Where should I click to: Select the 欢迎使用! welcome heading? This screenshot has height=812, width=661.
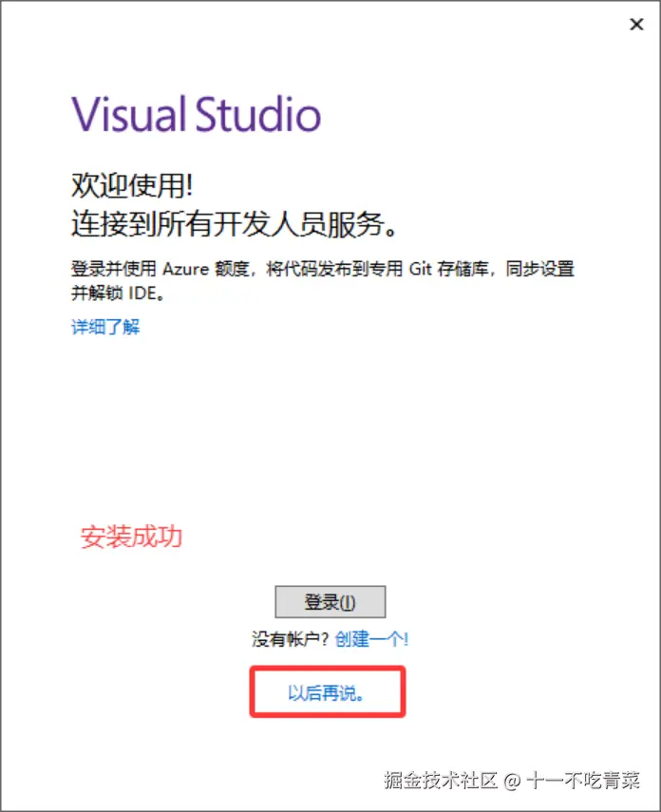coord(132,185)
